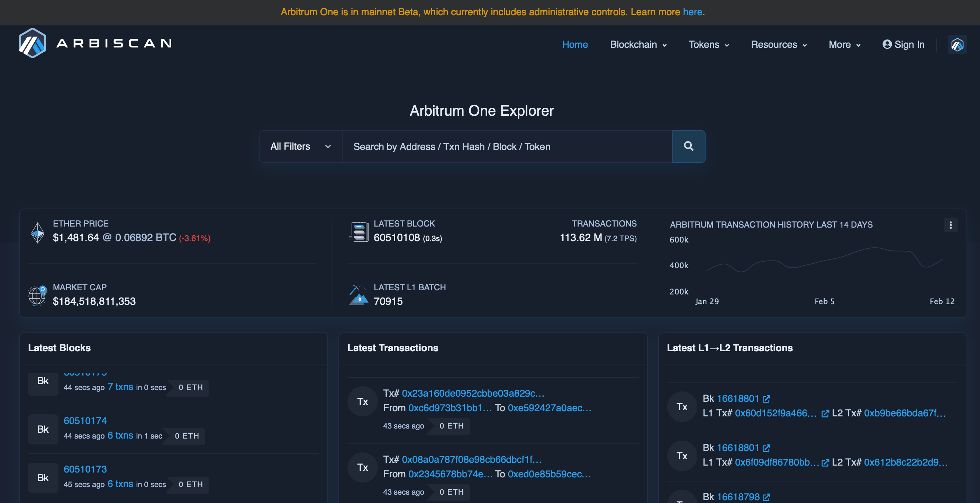Click the Arbiscan logo icon
This screenshot has height=503, width=980.
click(32, 43)
